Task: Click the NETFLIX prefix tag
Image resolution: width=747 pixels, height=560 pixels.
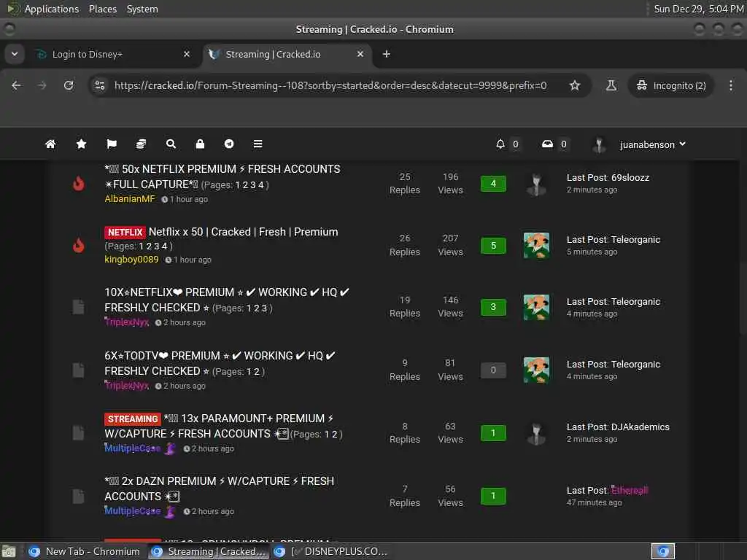Action: (x=125, y=233)
